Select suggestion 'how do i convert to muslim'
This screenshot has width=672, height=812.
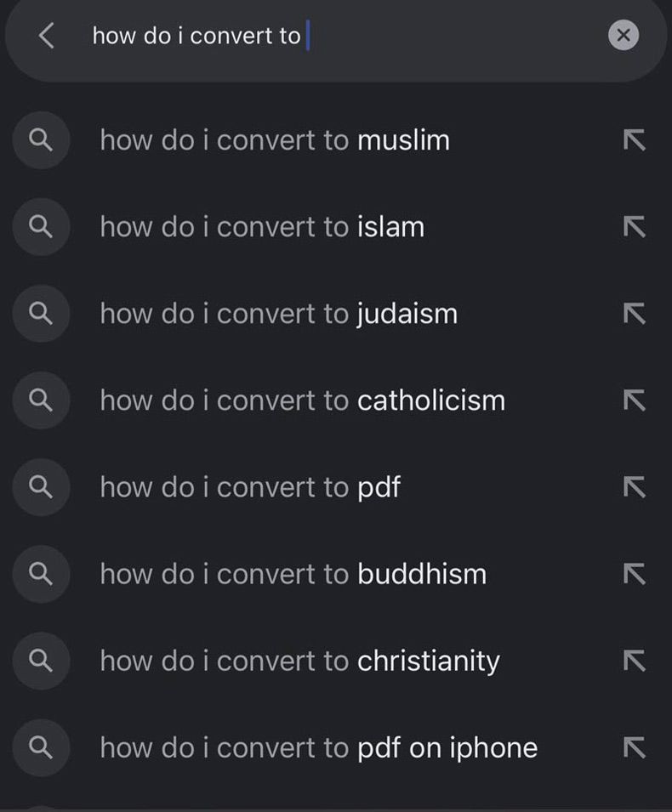click(275, 139)
